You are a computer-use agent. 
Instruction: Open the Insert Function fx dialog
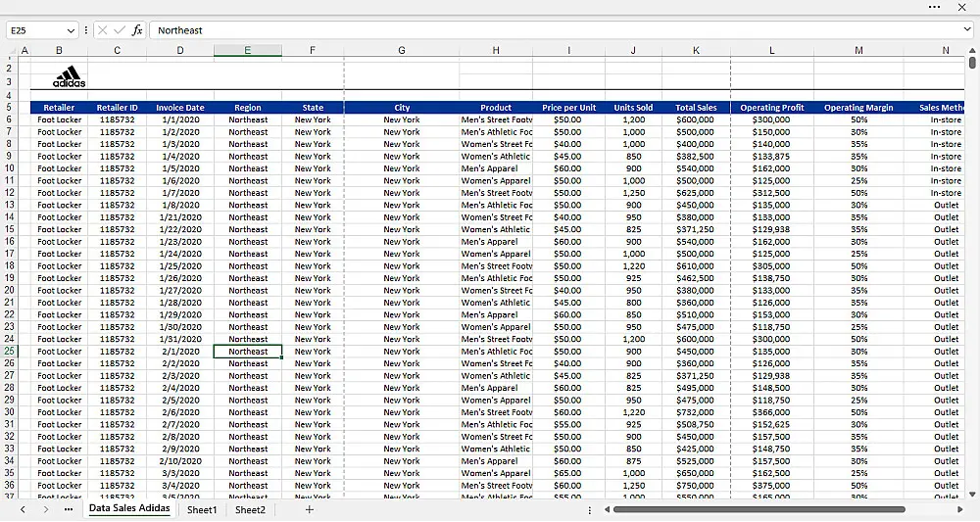[x=137, y=30]
